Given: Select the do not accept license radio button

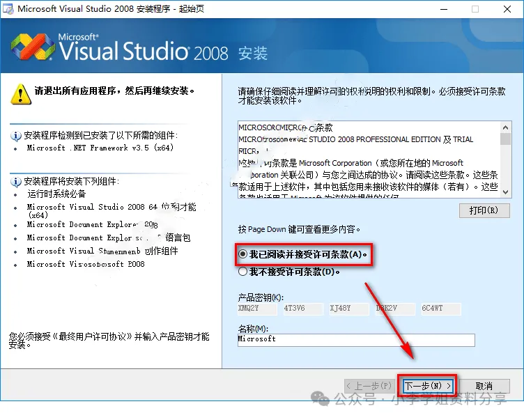Looking at the screenshot, I should pyautogui.click(x=243, y=272).
